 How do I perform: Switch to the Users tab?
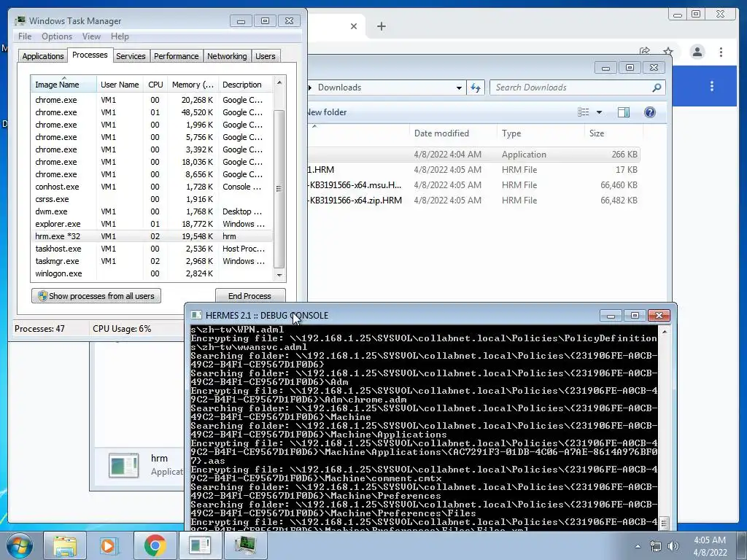tap(265, 55)
